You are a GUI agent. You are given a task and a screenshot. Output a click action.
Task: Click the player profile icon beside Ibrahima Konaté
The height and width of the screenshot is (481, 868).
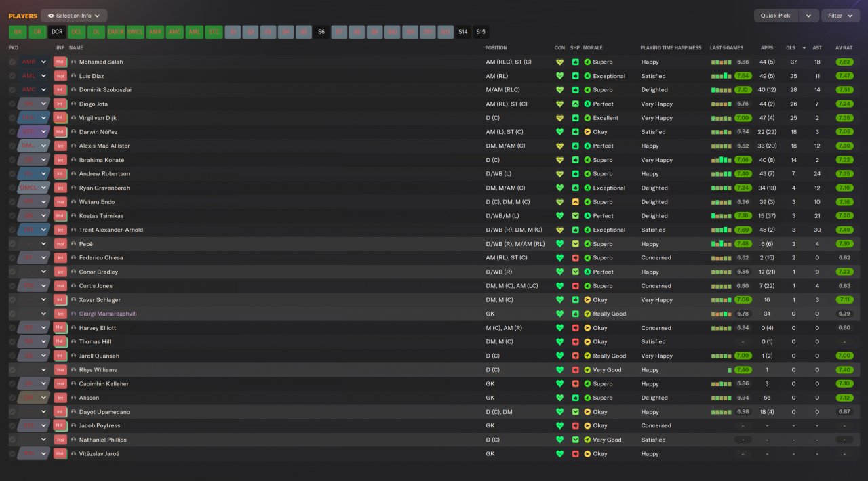tap(74, 160)
